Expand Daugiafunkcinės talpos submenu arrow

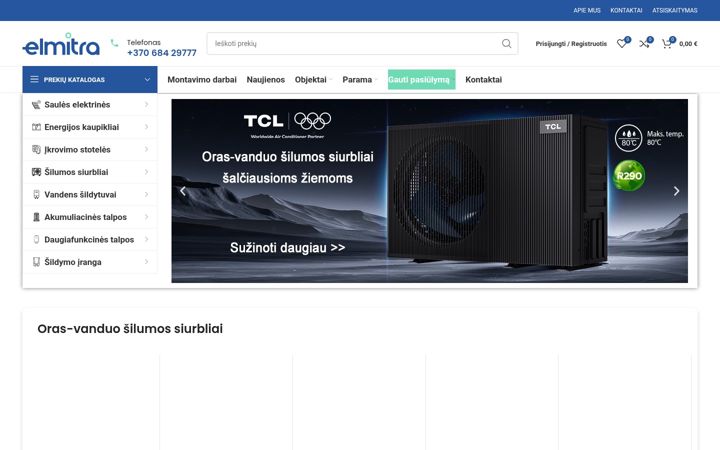pyautogui.click(x=146, y=240)
